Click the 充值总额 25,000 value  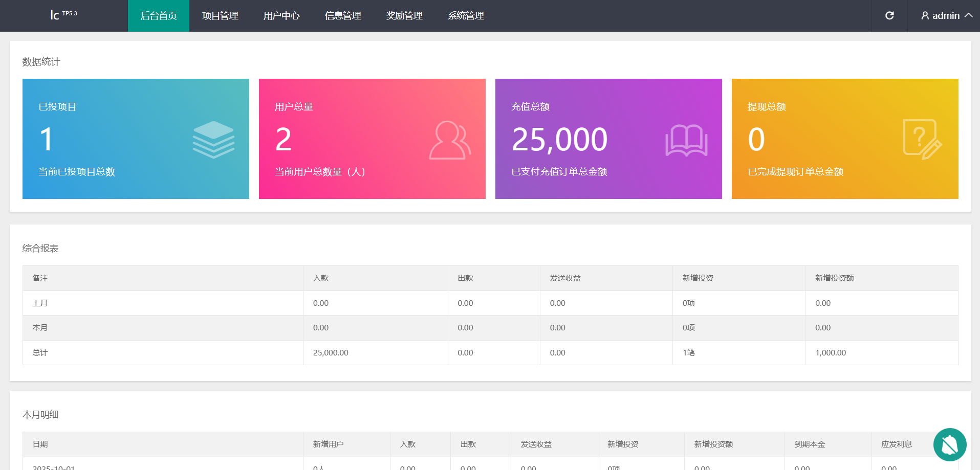click(x=559, y=140)
